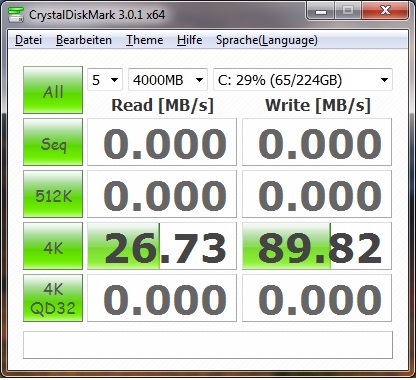420x380 pixels.
Task: Start the 4K test
Action: [x=53, y=246]
